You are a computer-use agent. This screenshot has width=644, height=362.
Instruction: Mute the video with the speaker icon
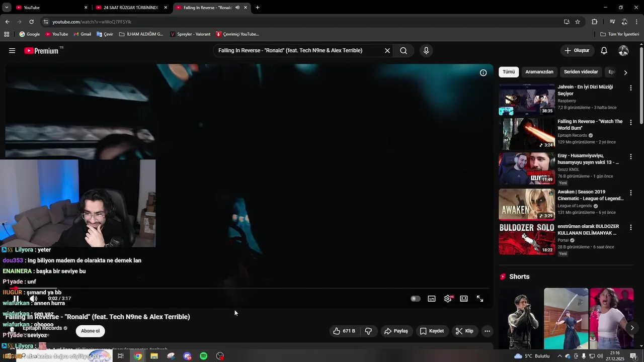coord(33,299)
